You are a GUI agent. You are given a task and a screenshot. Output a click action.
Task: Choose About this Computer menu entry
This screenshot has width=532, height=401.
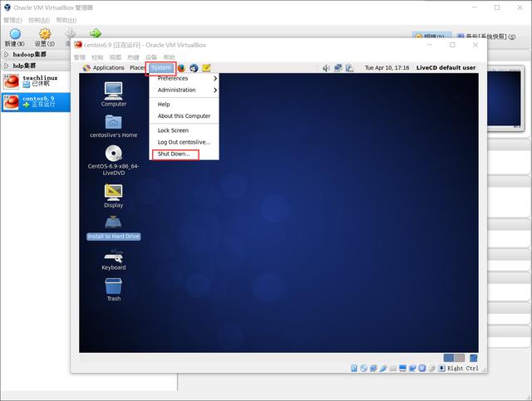pyautogui.click(x=185, y=116)
